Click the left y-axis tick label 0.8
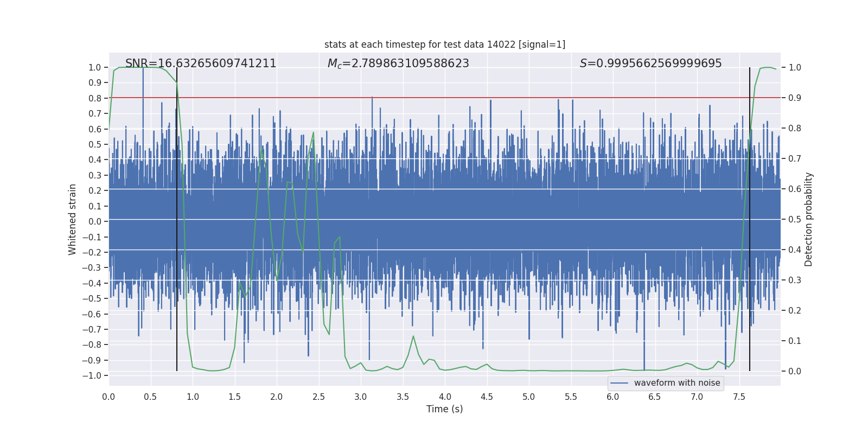Image resolution: width=868 pixels, height=434 pixels. coord(95,98)
